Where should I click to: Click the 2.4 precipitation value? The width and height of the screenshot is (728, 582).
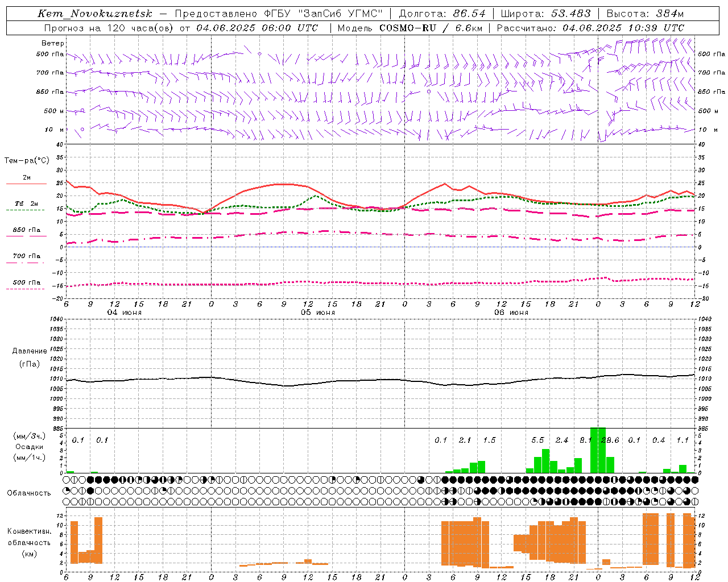tap(562, 440)
